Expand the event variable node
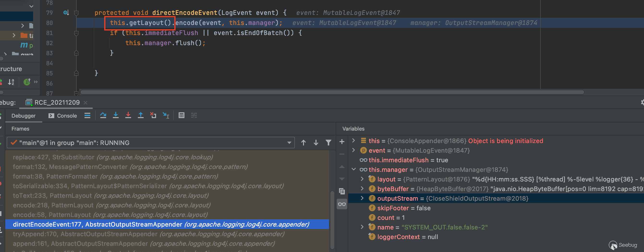The width and height of the screenshot is (644, 252). (353, 150)
